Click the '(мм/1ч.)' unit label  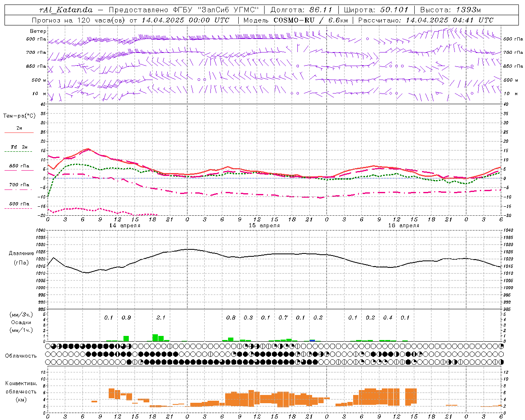[21, 330]
